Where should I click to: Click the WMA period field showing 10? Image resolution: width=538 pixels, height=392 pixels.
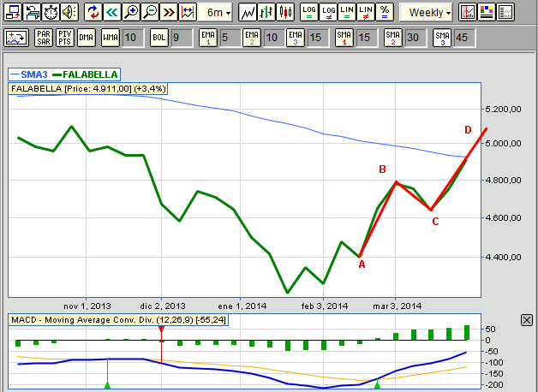[x=130, y=38]
